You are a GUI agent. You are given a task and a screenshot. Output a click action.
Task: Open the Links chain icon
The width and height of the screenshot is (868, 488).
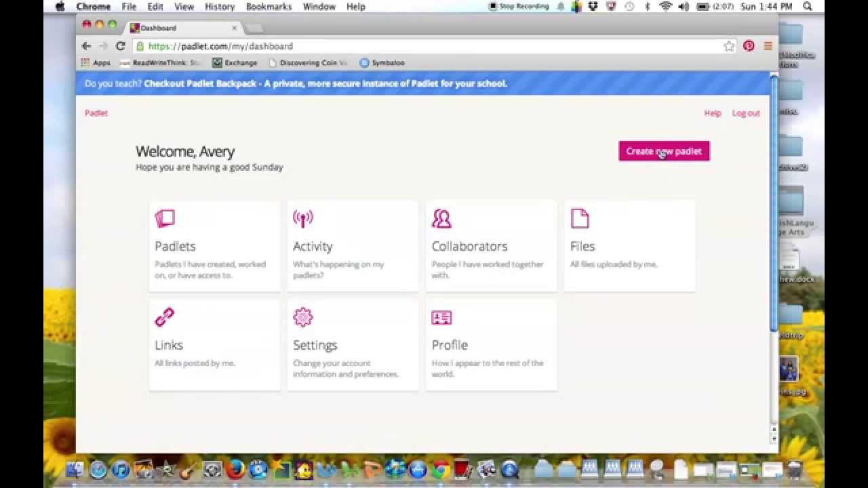click(x=164, y=317)
